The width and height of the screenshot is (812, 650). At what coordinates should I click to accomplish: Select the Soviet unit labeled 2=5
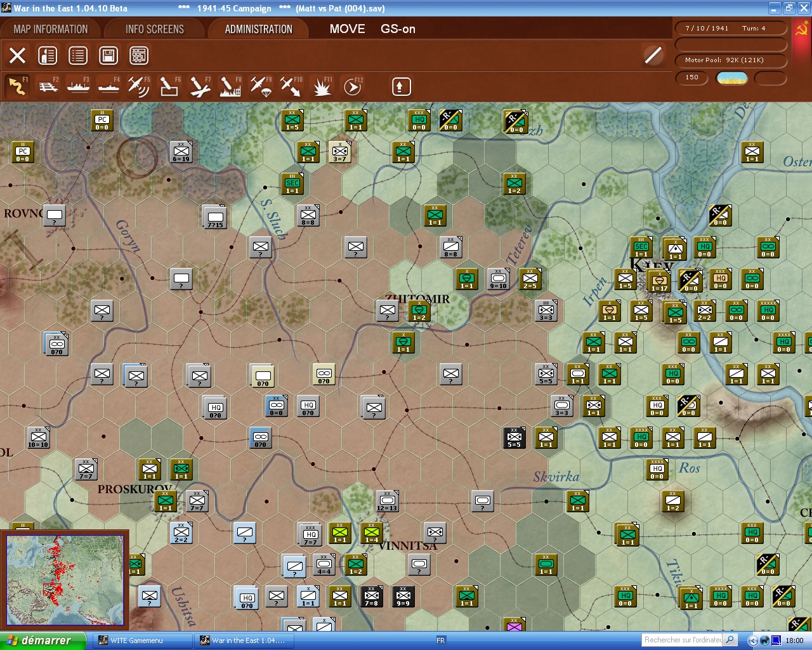[530, 279]
